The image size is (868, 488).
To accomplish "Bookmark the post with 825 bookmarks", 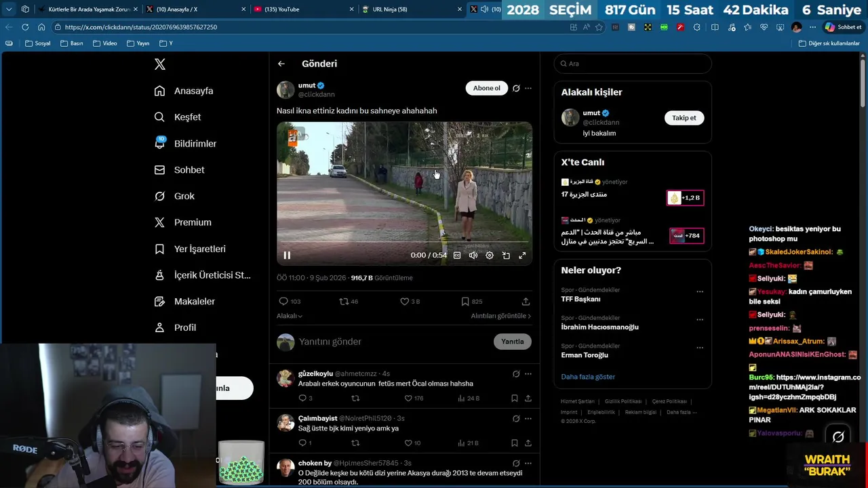I will click(x=472, y=302).
